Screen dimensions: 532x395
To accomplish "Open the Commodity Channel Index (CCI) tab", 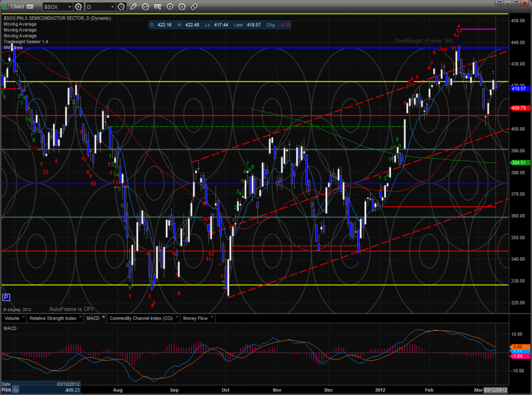I will 141,318.
